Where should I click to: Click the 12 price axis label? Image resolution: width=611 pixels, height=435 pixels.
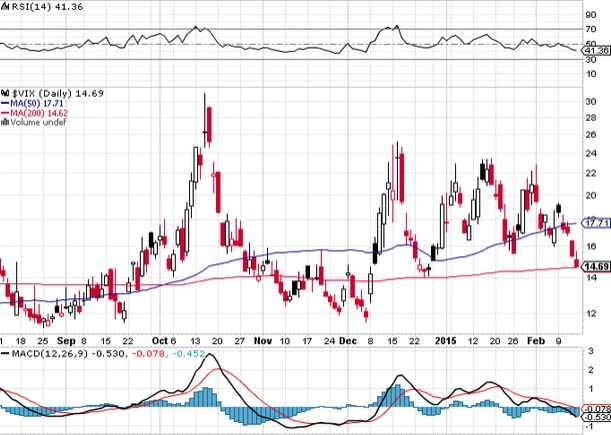[x=591, y=313]
